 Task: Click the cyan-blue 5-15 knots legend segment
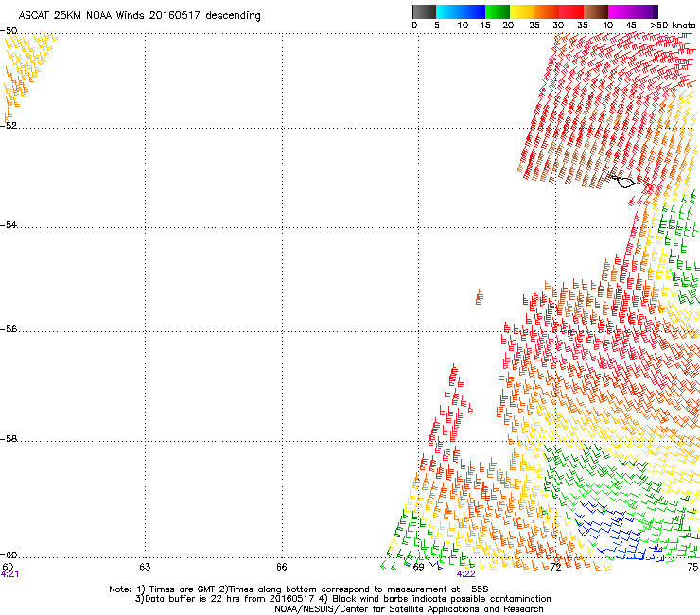point(461,11)
